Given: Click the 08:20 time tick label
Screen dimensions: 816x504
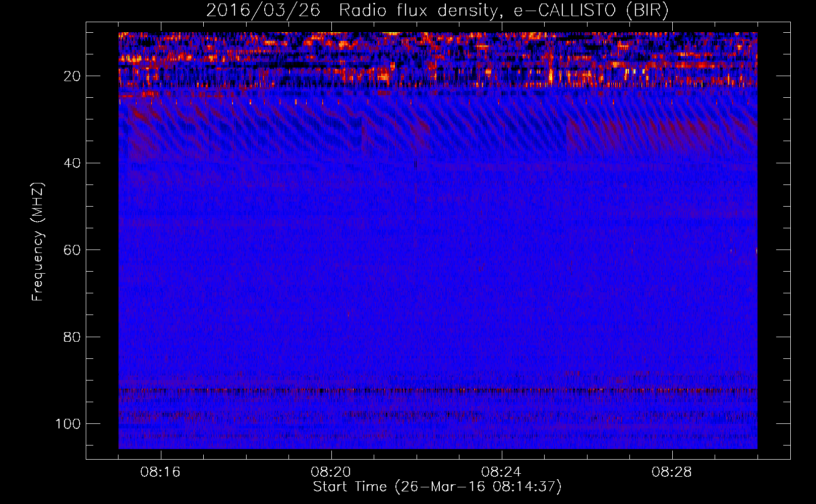Looking at the screenshot, I should (331, 472).
